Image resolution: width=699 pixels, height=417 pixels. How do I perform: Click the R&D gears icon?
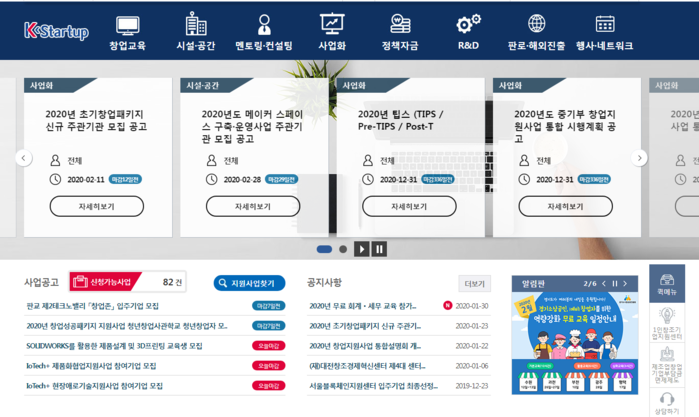coord(468,24)
